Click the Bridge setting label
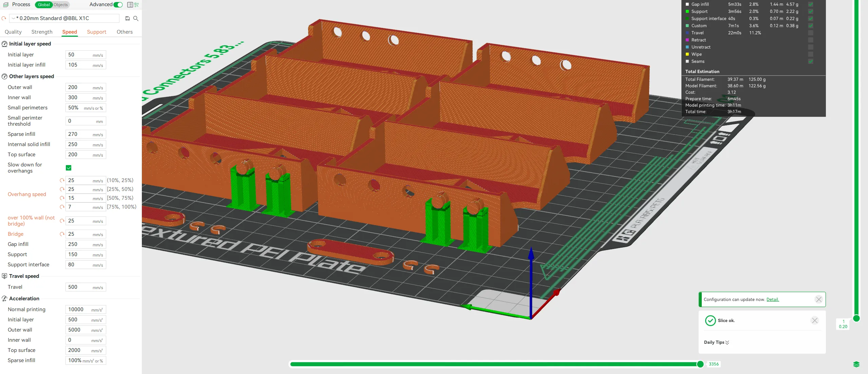 [x=16, y=234]
